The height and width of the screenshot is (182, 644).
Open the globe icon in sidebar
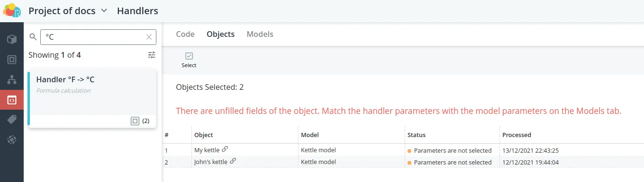coord(12,140)
